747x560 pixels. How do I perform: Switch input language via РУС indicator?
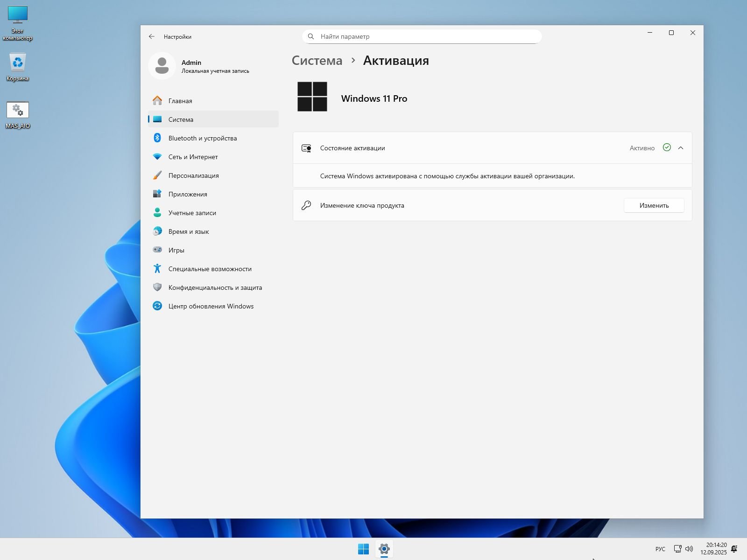click(x=660, y=549)
